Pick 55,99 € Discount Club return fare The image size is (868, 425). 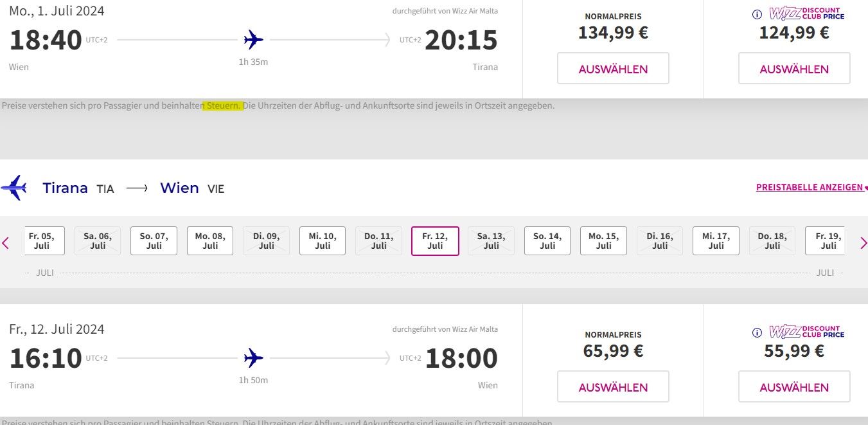[794, 387]
